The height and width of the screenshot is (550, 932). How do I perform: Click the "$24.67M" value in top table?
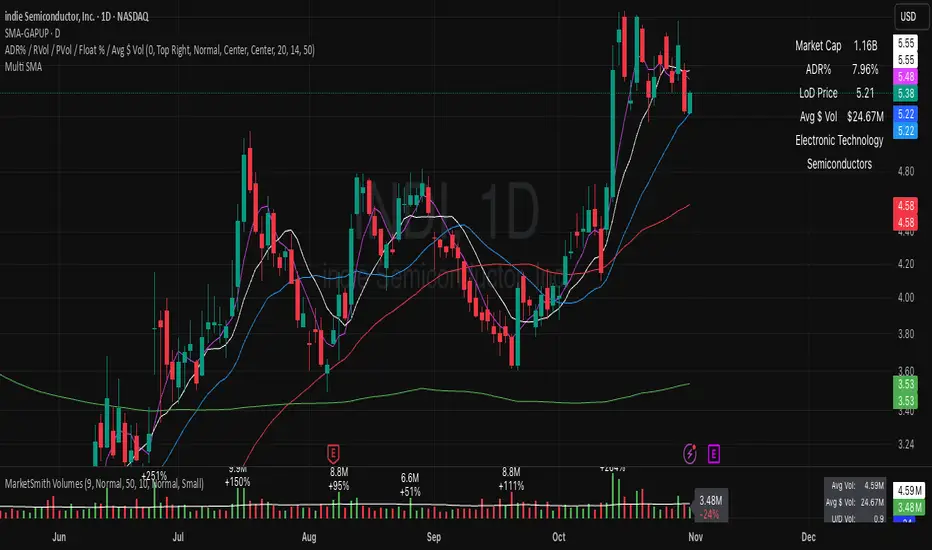pyautogui.click(x=865, y=117)
